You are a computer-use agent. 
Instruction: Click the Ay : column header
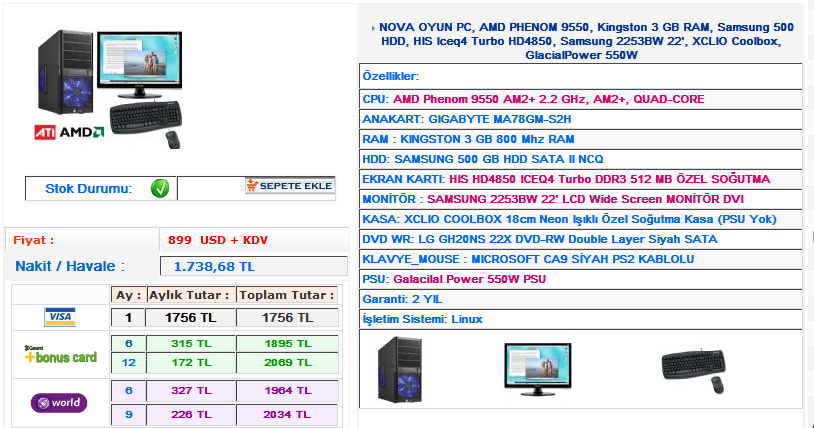click(x=128, y=295)
